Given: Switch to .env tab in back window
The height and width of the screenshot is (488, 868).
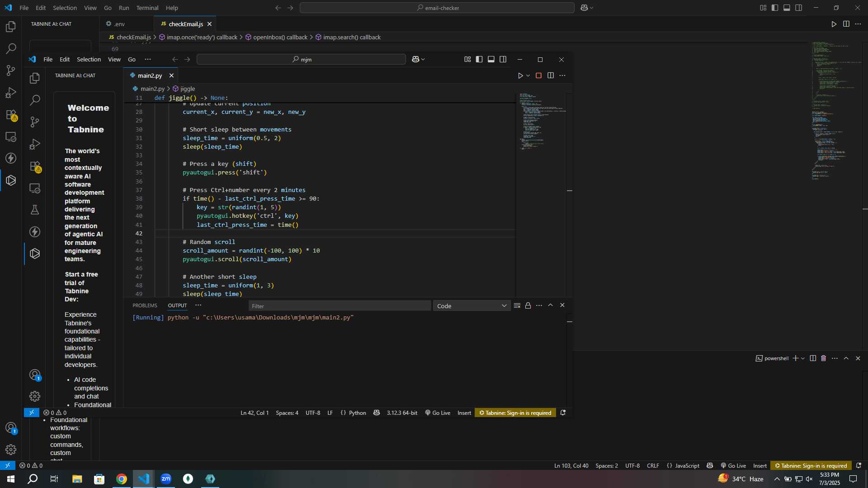Looking at the screenshot, I should (119, 24).
